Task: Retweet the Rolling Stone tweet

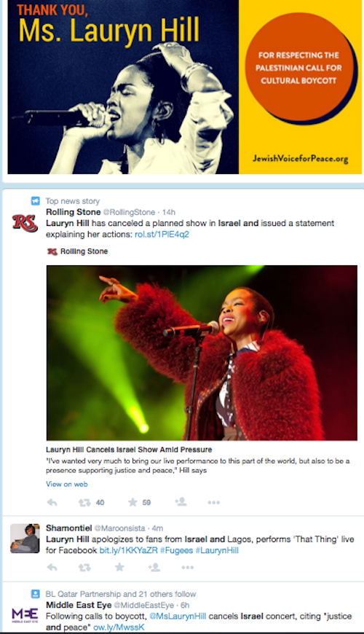Action: pos(84,503)
